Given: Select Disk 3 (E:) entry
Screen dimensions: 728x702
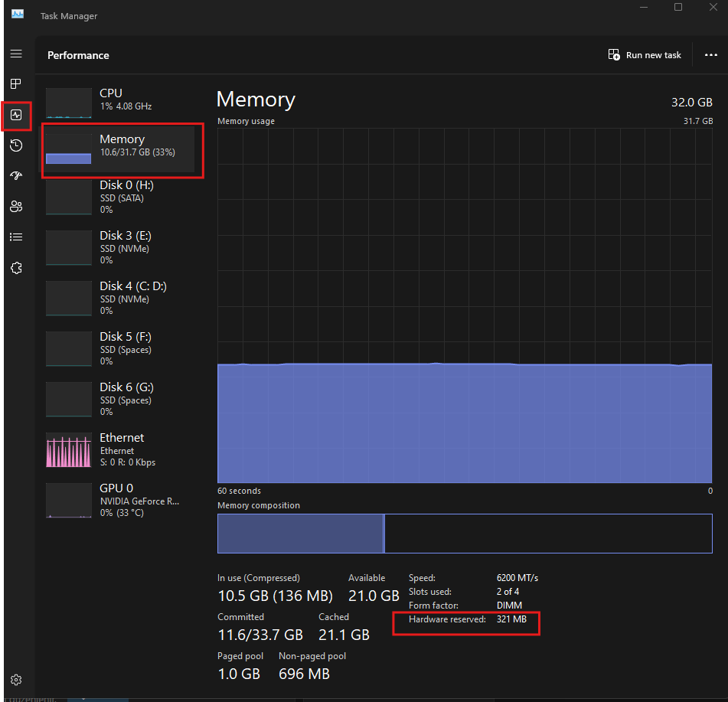Looking at the screenshot, I should coord(119,248).
